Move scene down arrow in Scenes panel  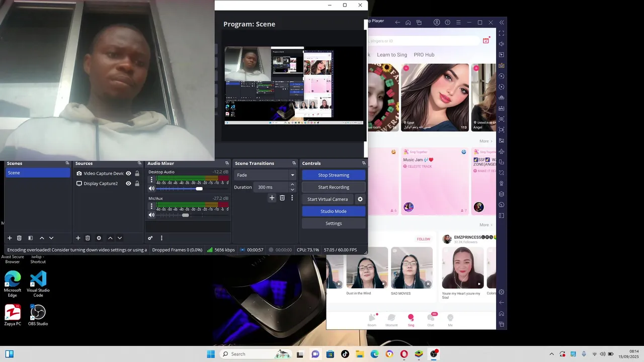pyautogui.click(x=51, y=238)
